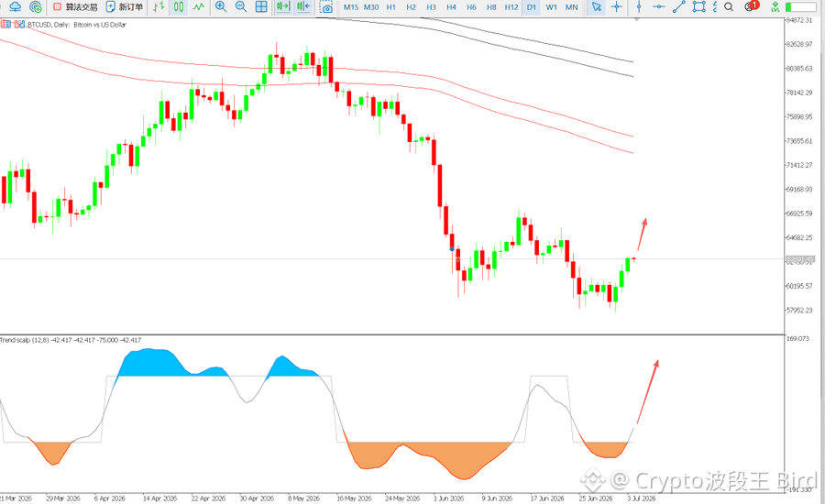Switch to bar chart display

(x=159, y=6)
